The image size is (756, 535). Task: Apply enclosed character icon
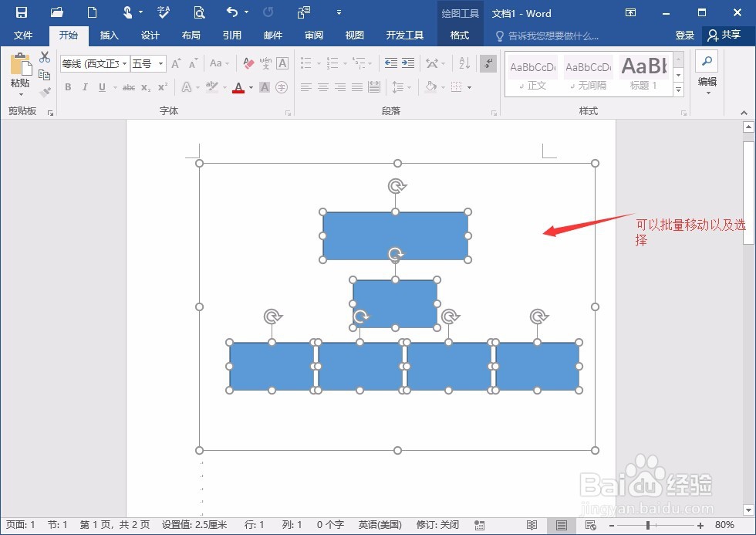[282, 87]
